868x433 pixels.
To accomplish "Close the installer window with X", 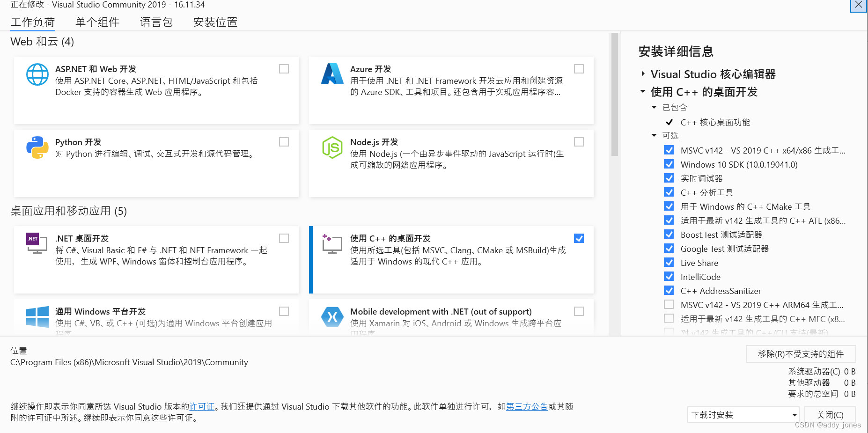I will tap(859, 5).
